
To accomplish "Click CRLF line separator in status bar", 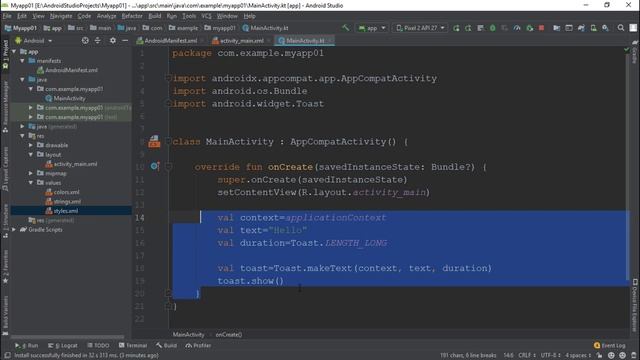I will click(x=527, y=356).
